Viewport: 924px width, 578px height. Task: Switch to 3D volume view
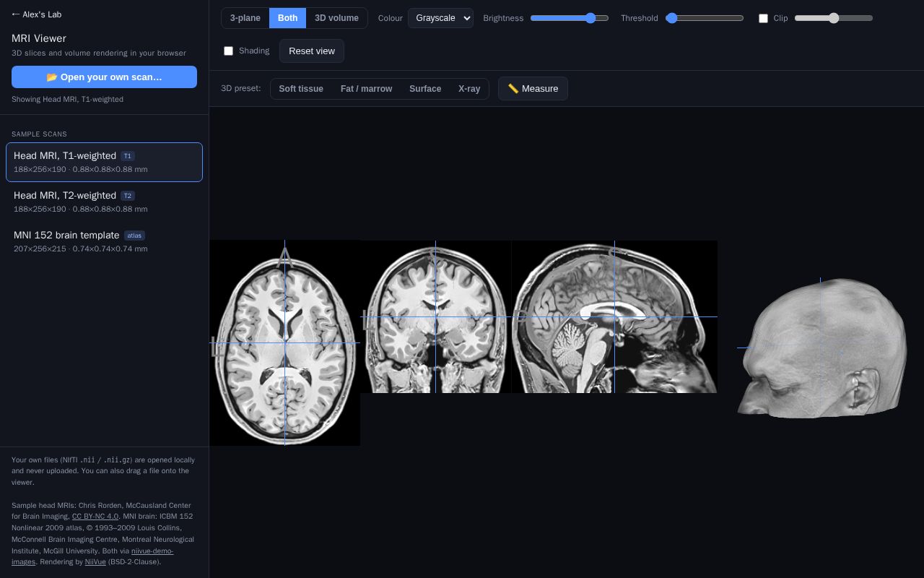[x=336, y=18]
